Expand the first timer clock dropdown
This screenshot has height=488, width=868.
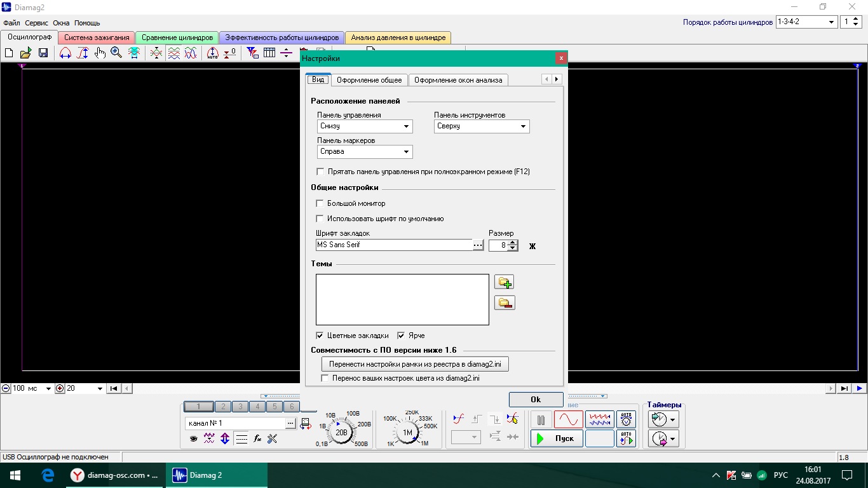(x=674, y=419)
